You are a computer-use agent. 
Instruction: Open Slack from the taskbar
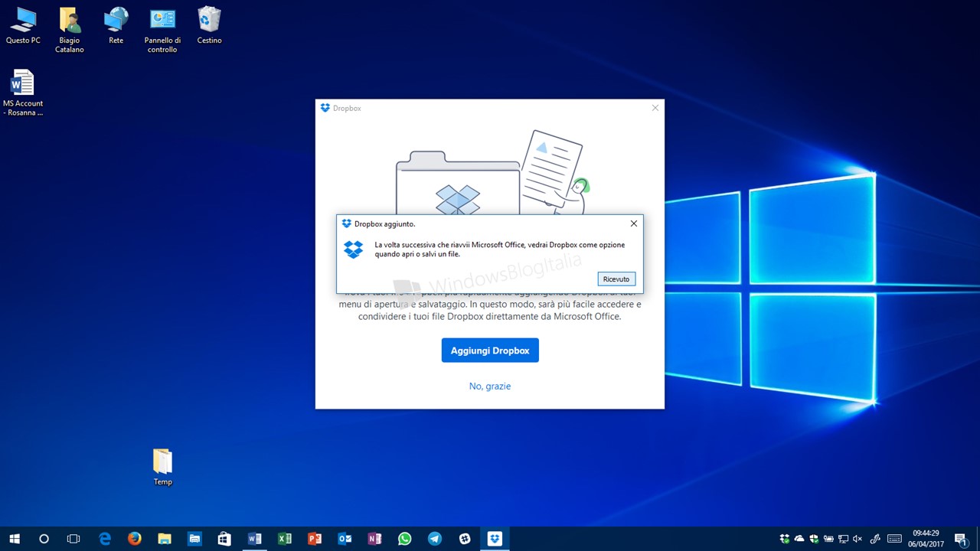(x=465, y=539)
